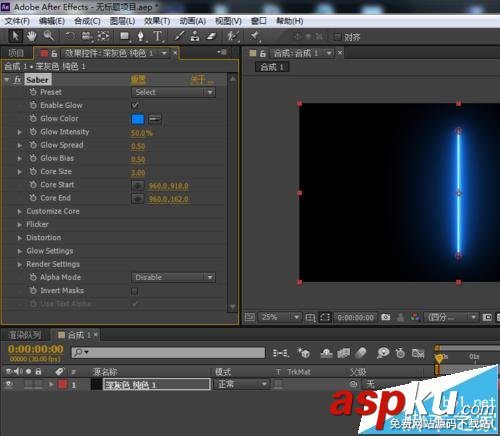
Task: Toggle the mask and shape path visibility
Action: [325, 317]
